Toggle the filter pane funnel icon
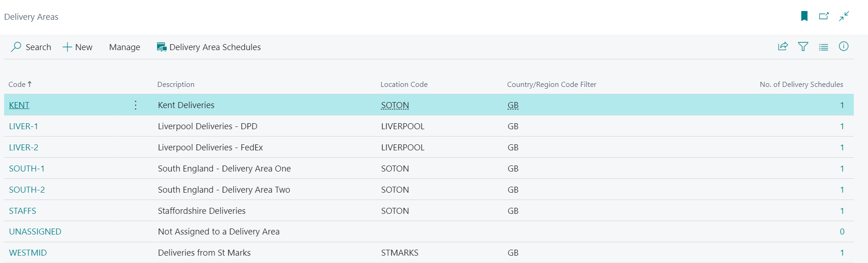 (803, 46)
